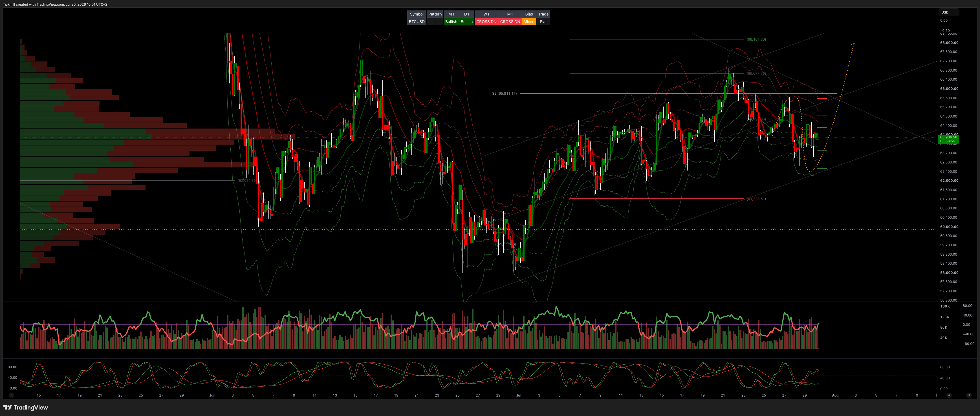
Task: Click the orange Mixed bias cell
Action: [529, 22]
